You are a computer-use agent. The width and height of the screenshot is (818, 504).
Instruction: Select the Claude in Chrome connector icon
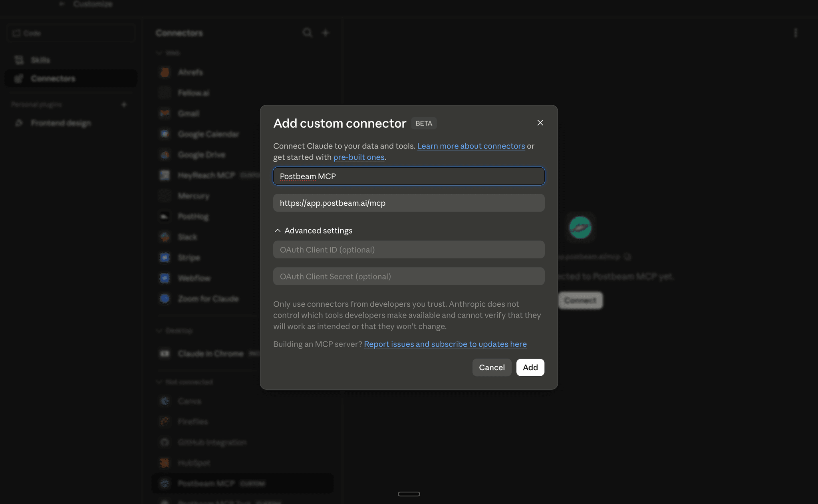pos(165,354)
